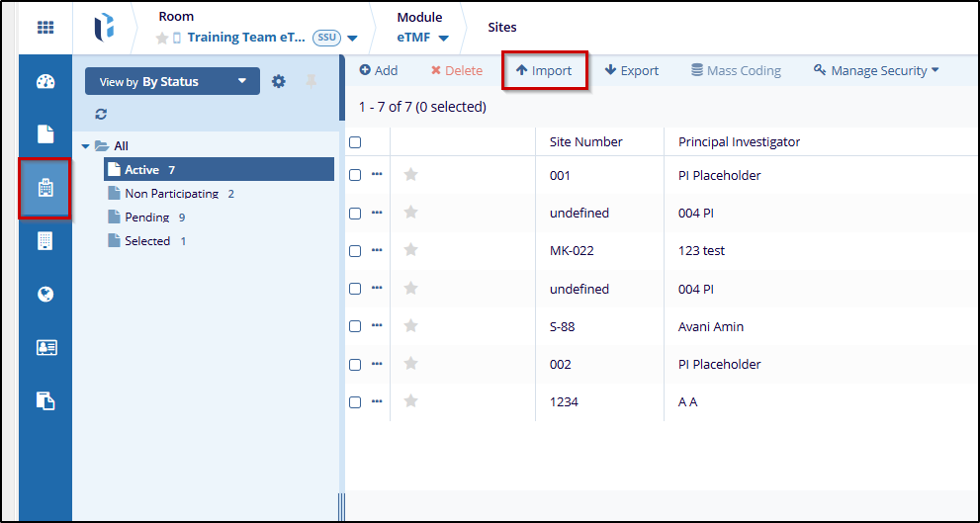Star the S-88 site row

tap(411, 326)
